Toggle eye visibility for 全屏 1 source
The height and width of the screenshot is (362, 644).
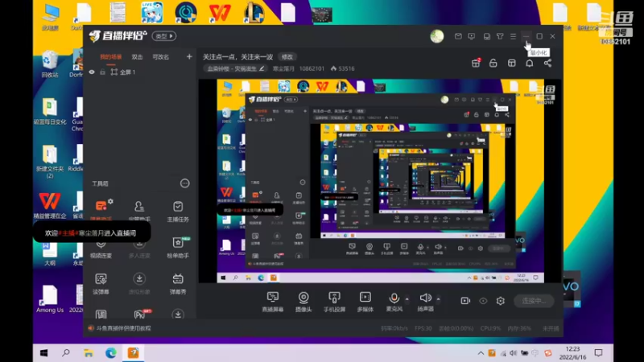click(92, 72)
